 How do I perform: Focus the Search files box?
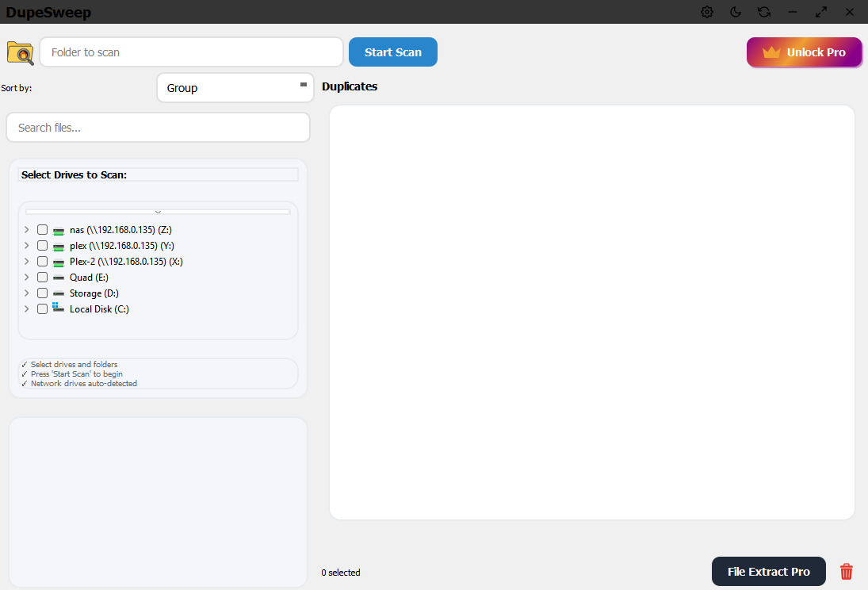pyautogui.click(x=158, y=128)
